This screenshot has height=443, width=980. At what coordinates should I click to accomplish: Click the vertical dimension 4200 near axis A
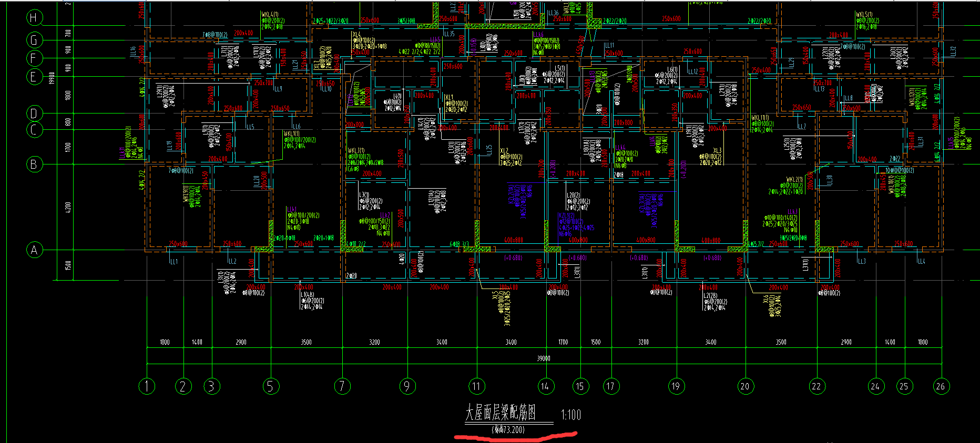pyautogui.click(x=67, y=207)
